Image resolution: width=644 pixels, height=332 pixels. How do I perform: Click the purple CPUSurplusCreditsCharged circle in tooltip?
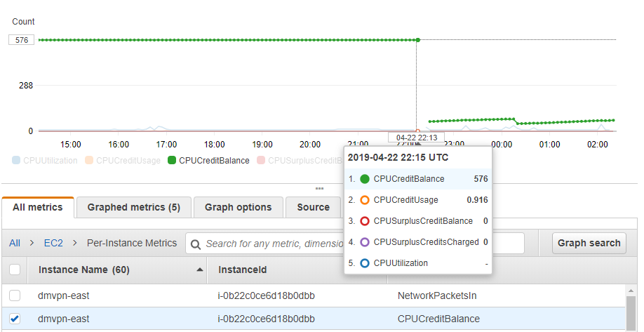[364, 242]
